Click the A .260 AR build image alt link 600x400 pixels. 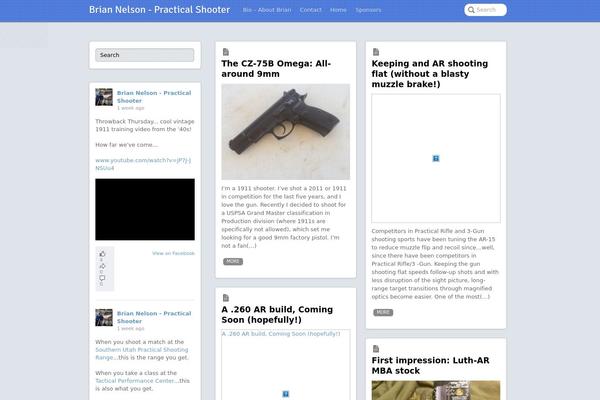[281, 334]
